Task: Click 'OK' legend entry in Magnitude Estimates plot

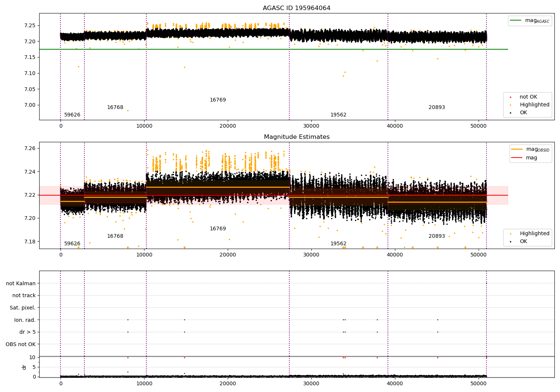Action: (x=523, y=242)
